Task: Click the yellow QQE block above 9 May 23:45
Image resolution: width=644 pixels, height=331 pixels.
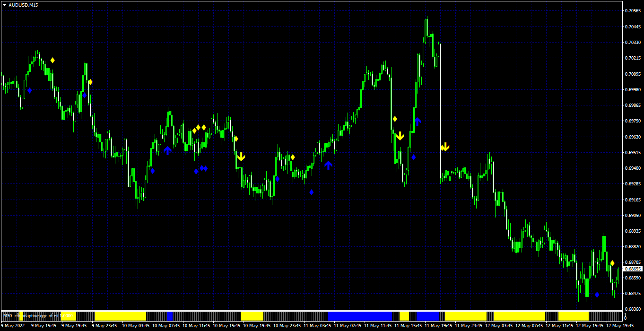Action: pyautogui.click(x=121, y=316)
